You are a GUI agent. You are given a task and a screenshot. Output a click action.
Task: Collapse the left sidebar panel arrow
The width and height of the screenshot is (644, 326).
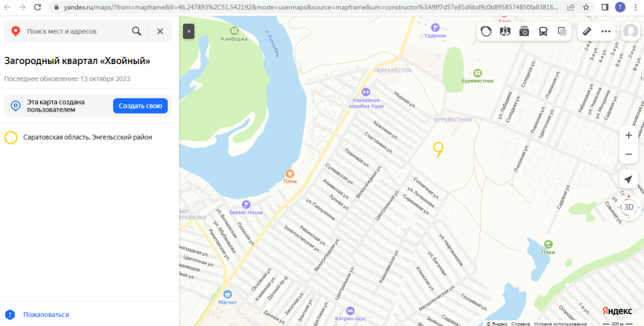pos(189,31)
